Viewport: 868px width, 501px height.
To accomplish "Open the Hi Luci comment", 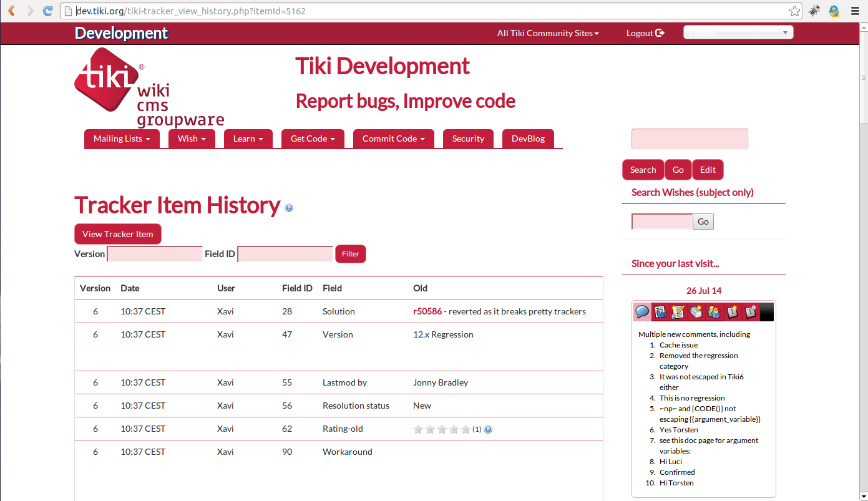I will [671, 462].
